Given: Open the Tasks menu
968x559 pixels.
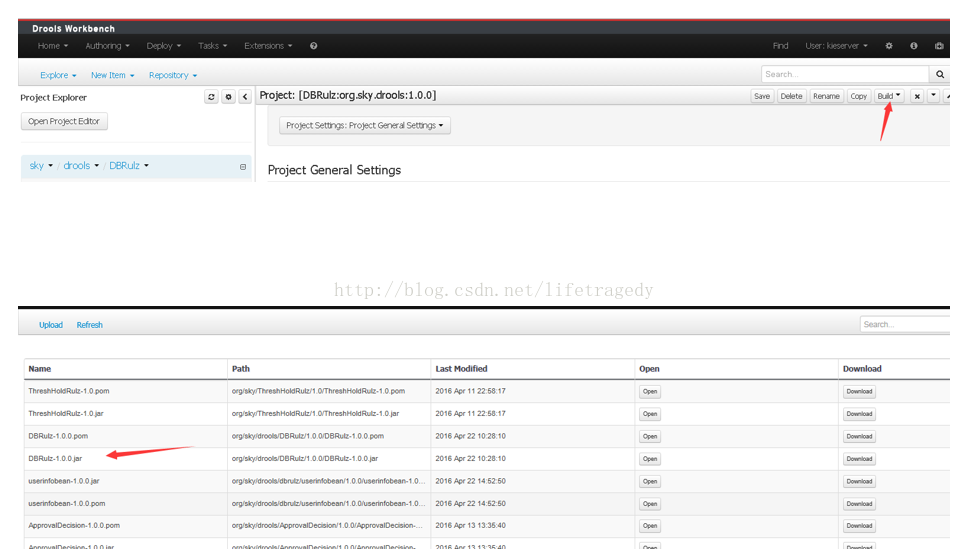Looking at the screenshot, I should (x=212, y=46).
